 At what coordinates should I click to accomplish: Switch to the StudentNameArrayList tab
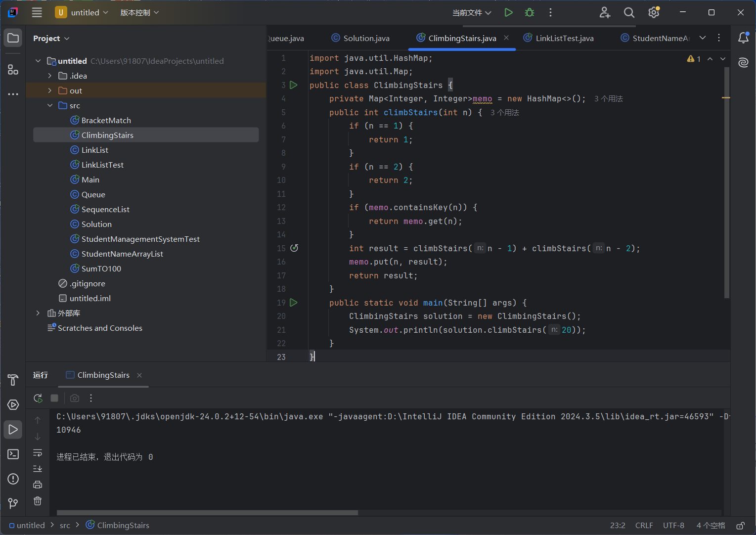(x=655, y=38)
